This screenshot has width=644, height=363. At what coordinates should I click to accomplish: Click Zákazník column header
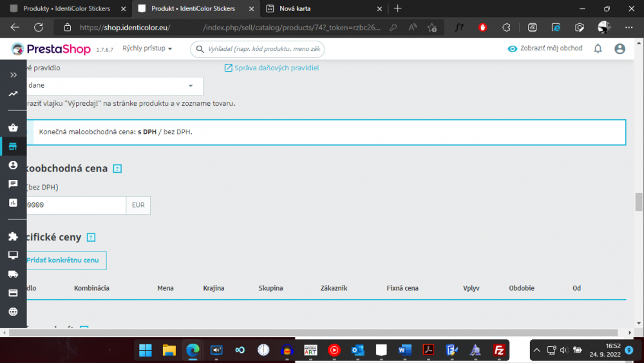click(334, 288)
